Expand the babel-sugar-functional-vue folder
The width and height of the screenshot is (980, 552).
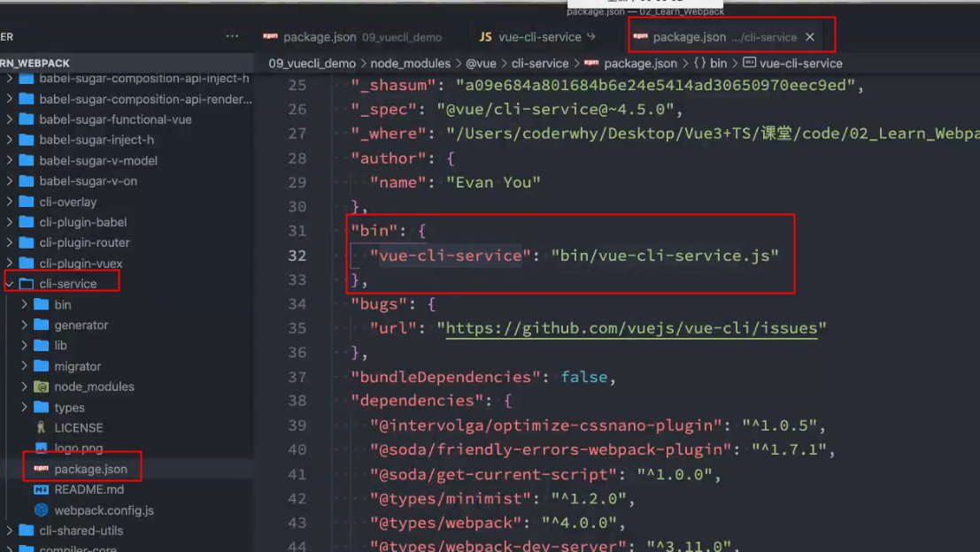click(x=10, y=119)
